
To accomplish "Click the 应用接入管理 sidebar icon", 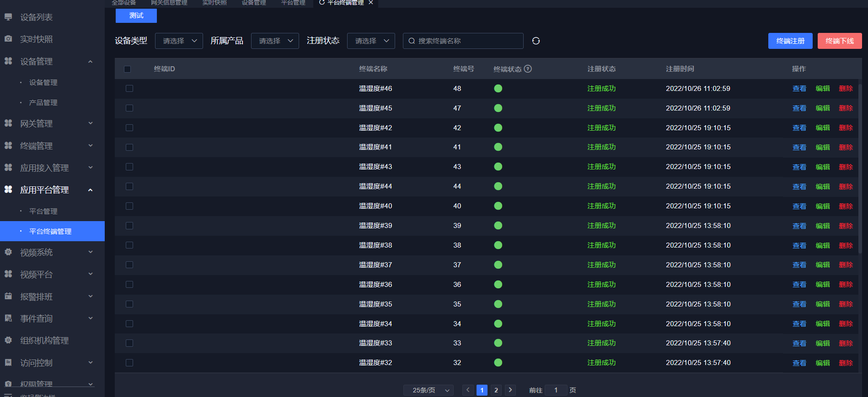I will tap(8, 168).
